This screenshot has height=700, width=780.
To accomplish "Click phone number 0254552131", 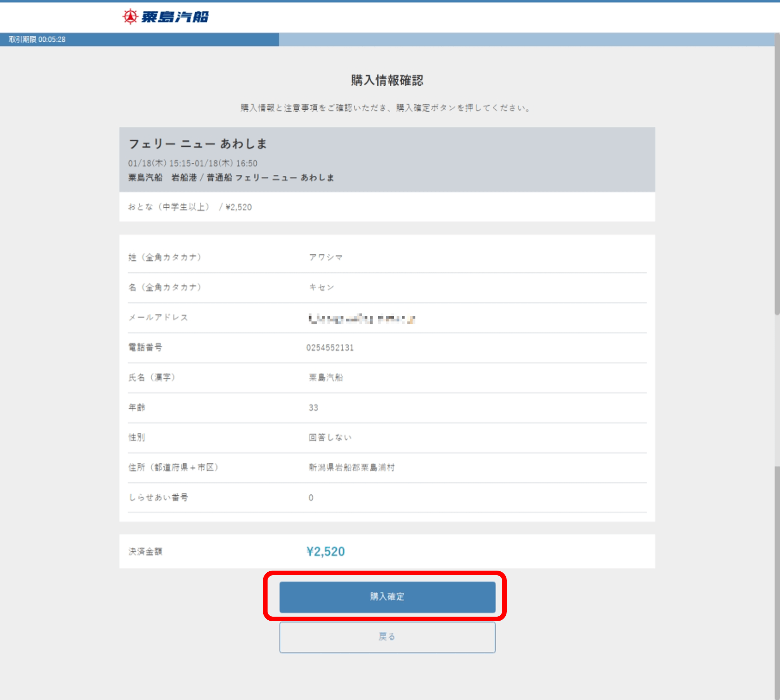I will [330, 348].
